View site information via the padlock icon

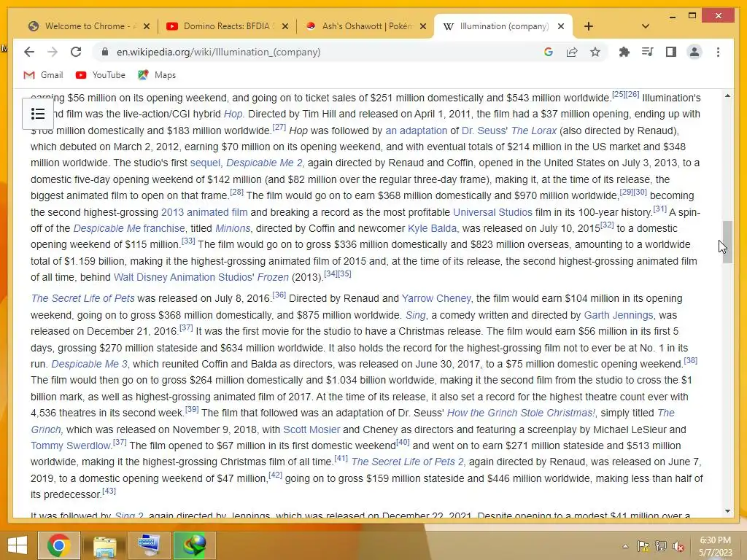click(105, 52)
